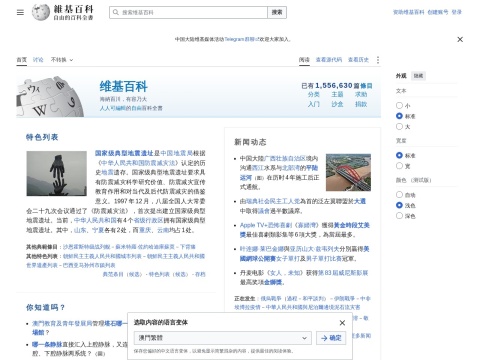Open the 澳門繁體 variant combo box
Viewport: 480px width, 360px height.
click(223, 338)
